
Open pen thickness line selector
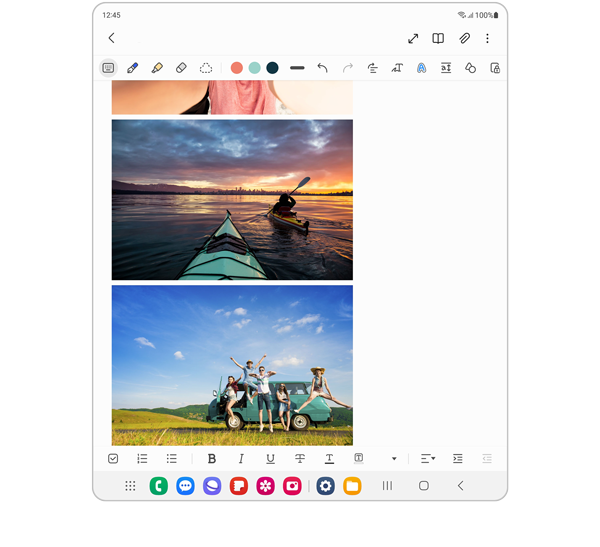coord(297,68)
